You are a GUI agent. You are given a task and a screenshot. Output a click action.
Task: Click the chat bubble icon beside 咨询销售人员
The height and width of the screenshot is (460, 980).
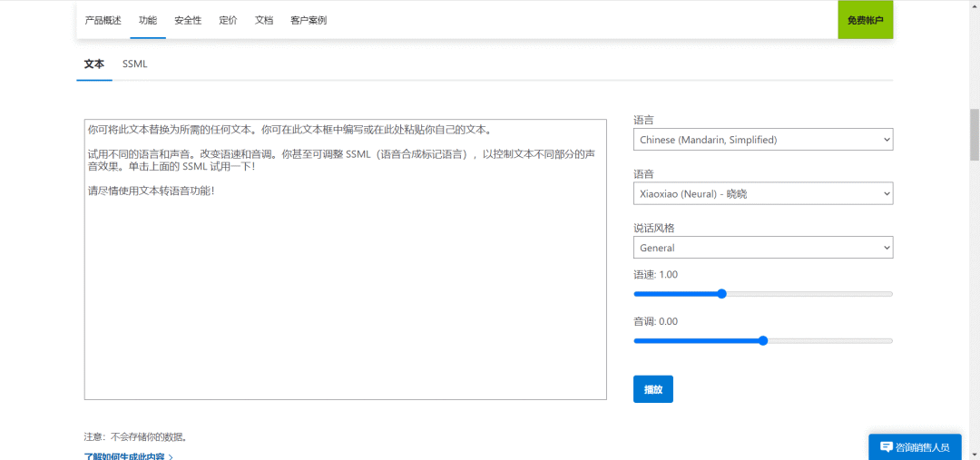(886, 446)
